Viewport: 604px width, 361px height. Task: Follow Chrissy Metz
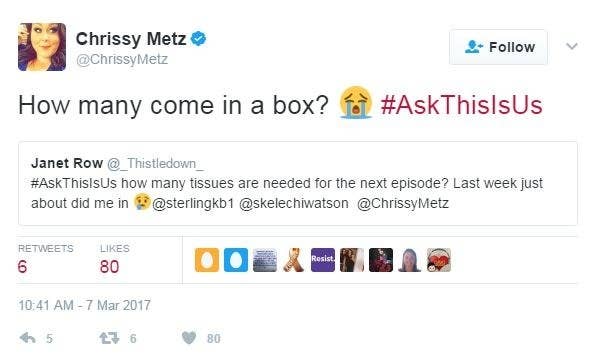(498, 47)
